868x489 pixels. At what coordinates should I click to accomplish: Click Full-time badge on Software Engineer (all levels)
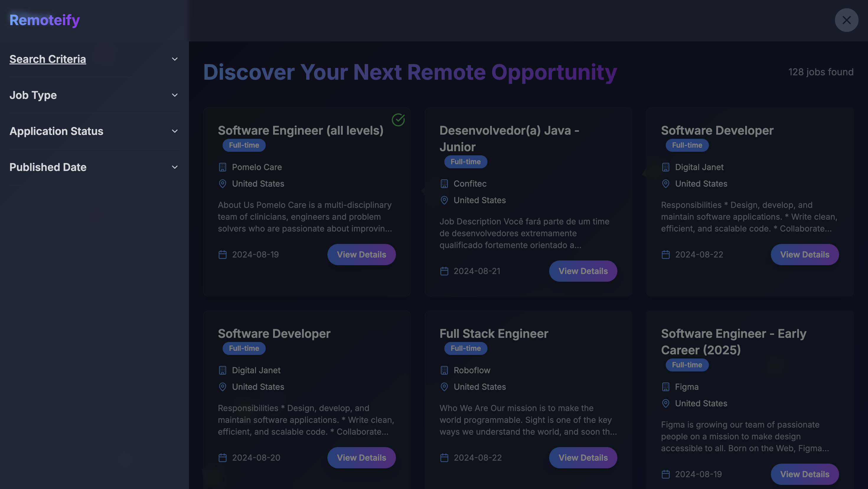pyautogui.click(x=244, y=145)
